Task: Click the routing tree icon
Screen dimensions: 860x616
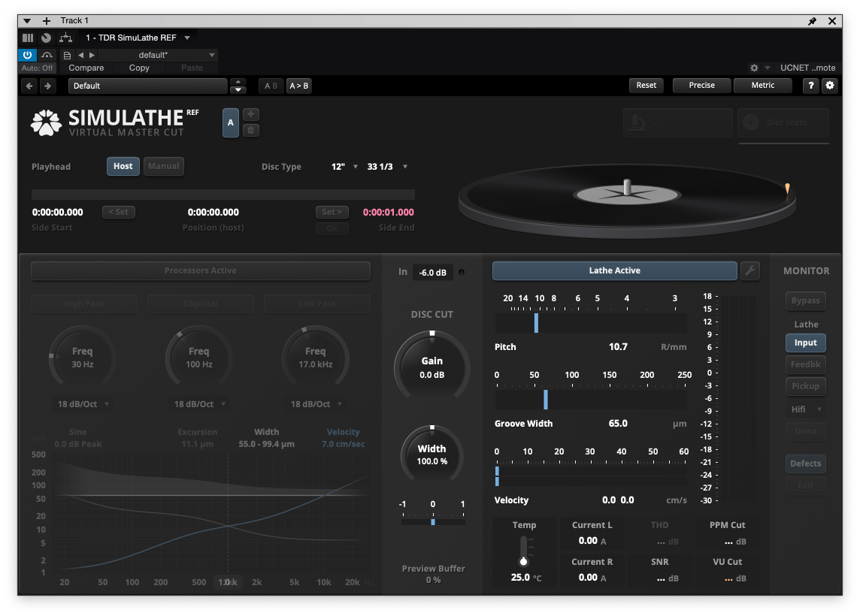Action: point(66,38)
